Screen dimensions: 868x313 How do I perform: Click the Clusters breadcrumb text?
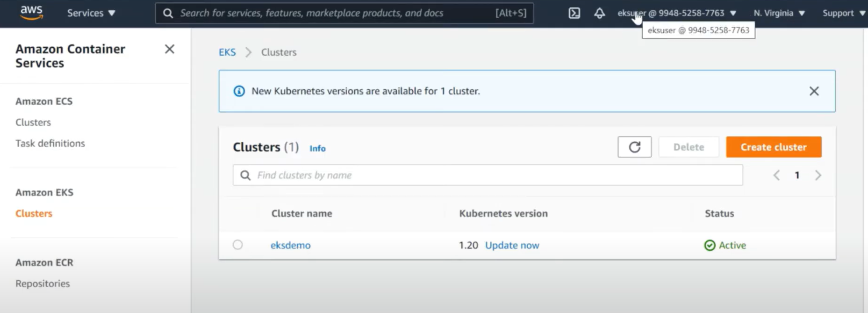[279, 52]
